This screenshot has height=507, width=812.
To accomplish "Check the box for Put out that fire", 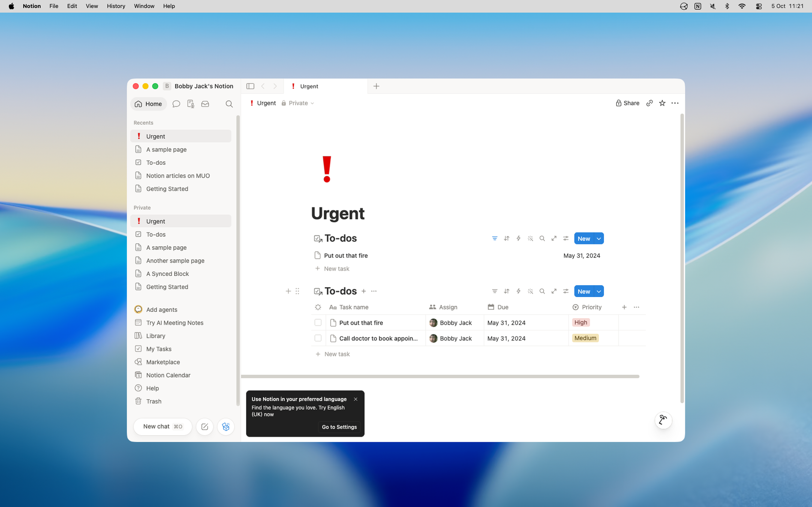I will click(318, 323).
